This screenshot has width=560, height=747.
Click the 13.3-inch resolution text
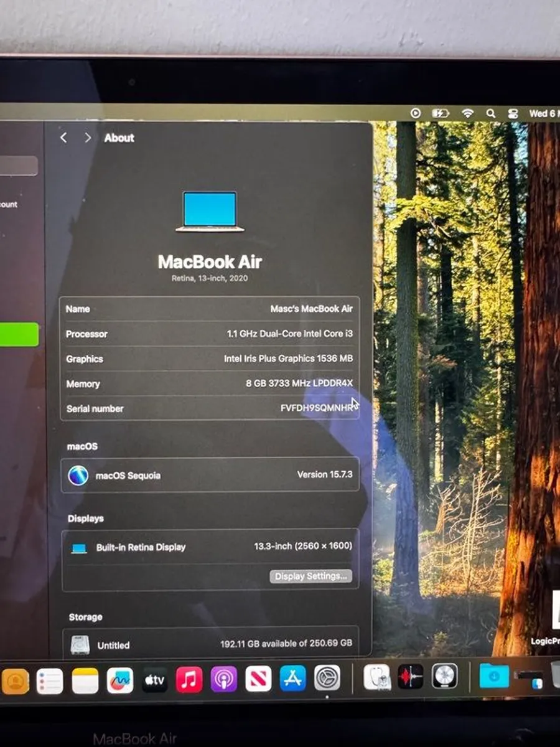pyautogui.click(x=303, y=546)
